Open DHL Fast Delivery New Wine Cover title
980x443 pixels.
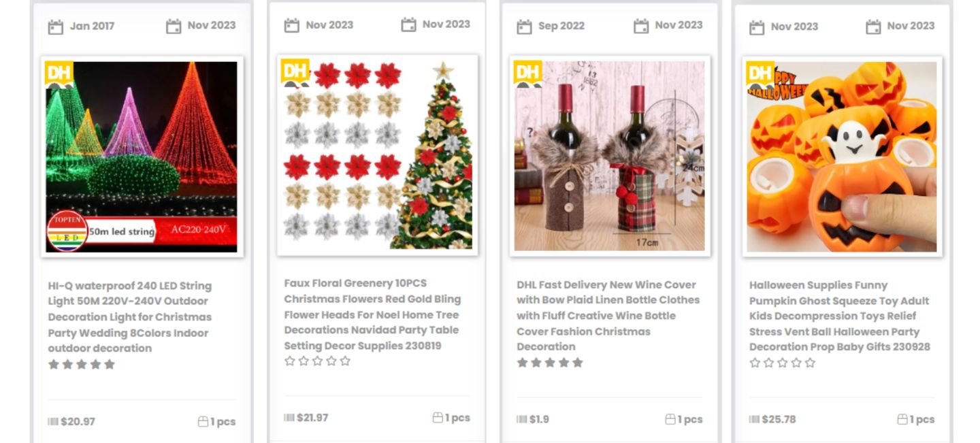pos(608,316)
